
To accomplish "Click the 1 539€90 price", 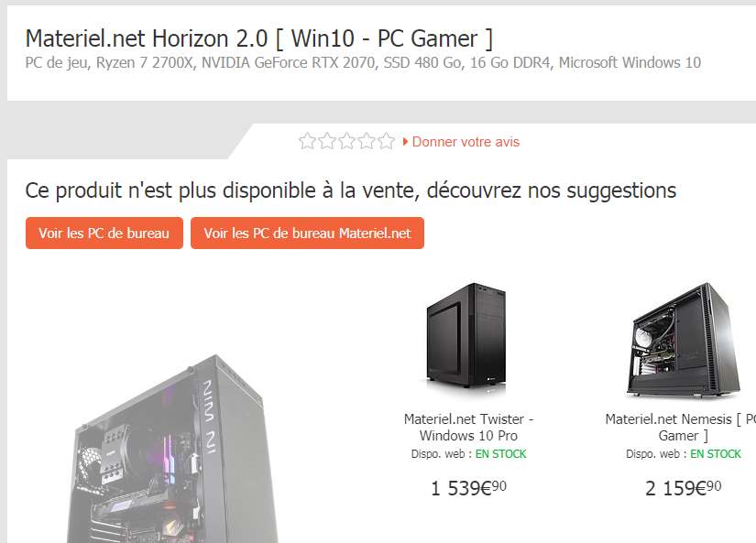I will (468, 488).
